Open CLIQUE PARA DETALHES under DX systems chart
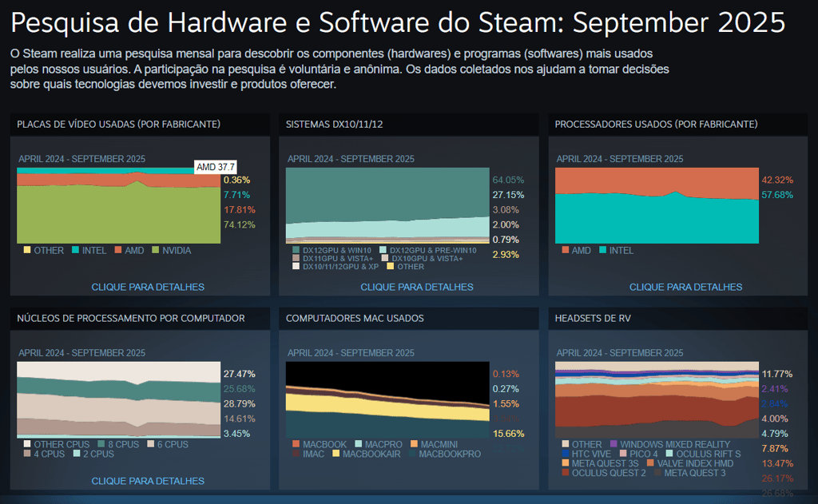Viewport: 818px width, 504px height. pos(417,287)
